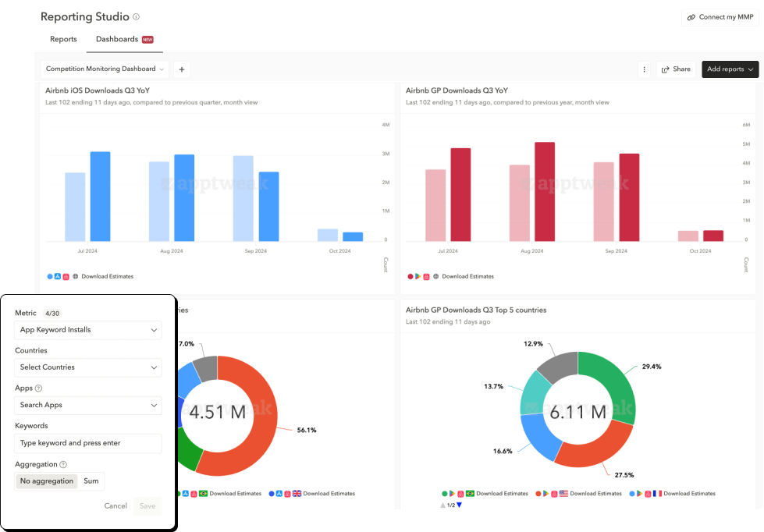Image resolution: width=764 pixels, height=532 pixels.
Task: Click the help icon next to Aggregation label
Action: 63,465
